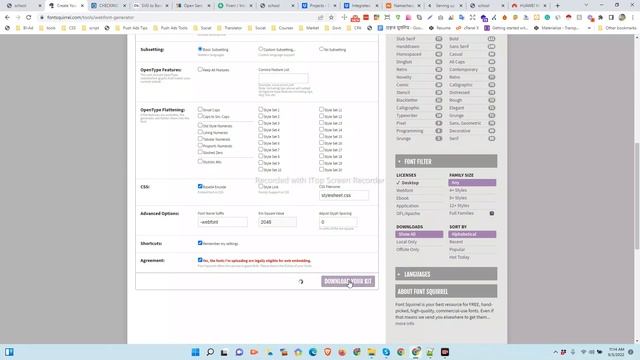Go back to the previous browser page
The height and width of the screenshot is (360, 640).
(x=7, y=18)
